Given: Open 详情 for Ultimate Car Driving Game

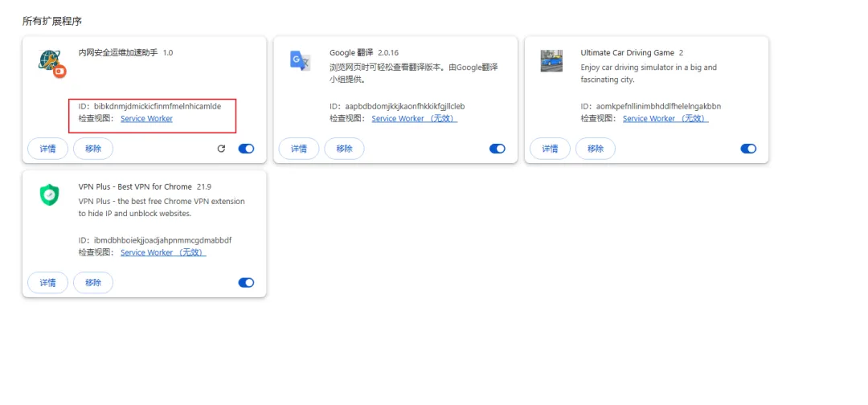Looking at the screenshot, I should coord(550,149).
